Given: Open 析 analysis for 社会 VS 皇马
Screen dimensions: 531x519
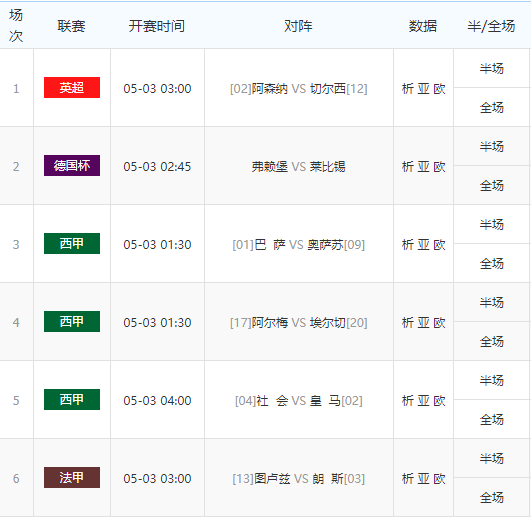Looking at the screenshot, I should click(x=407, y=401).
